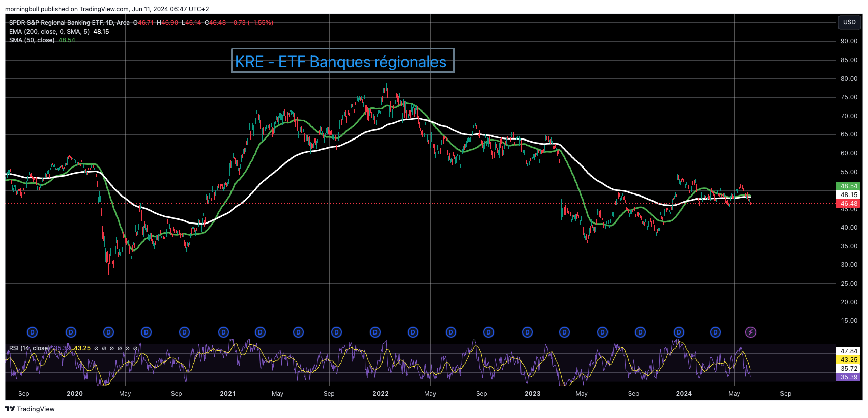Click the dividend marker just left of the lightning icon
The height and width of the screenshot is (418, 868).
point(715,332)
